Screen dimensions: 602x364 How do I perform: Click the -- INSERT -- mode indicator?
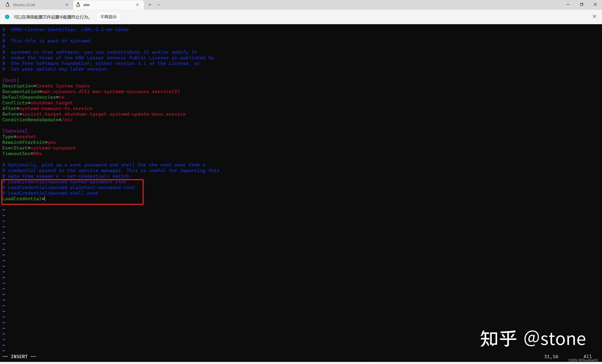(19, 356)
